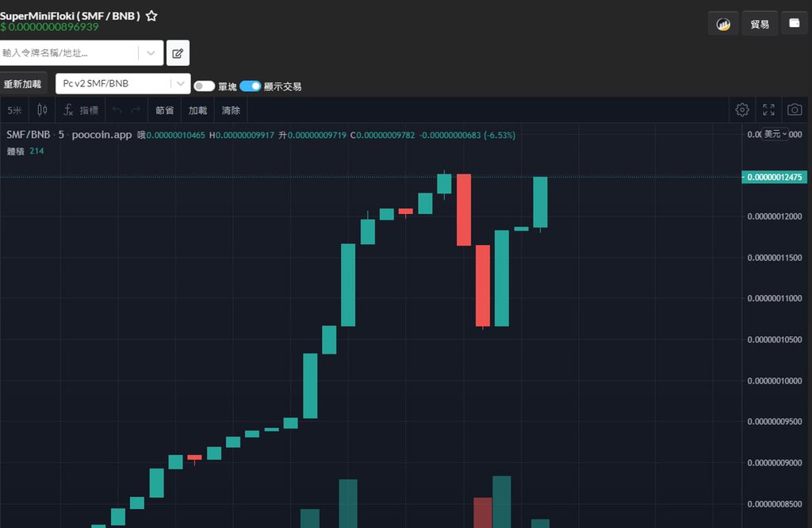Click the undo arrow in chart toolbar

pos(117,110)
